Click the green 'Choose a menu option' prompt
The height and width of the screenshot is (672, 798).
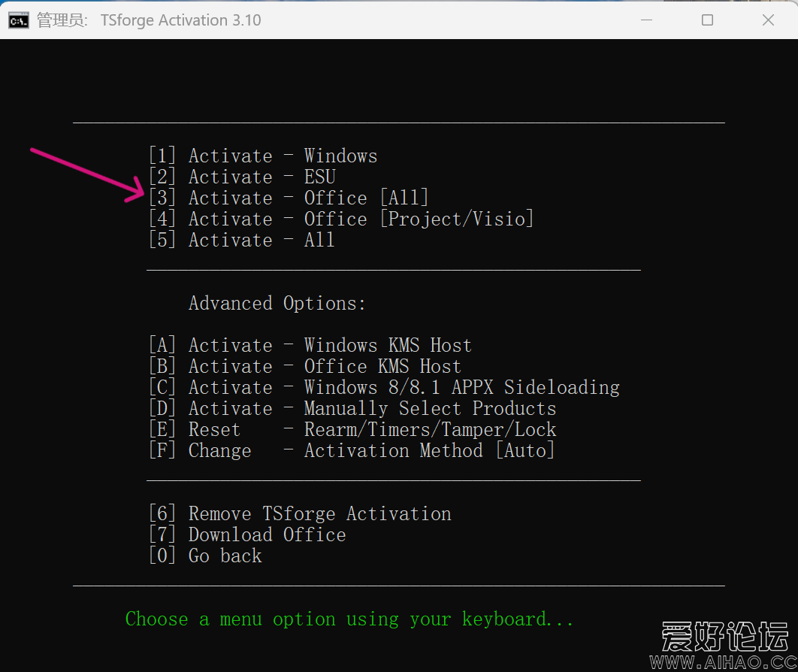(349, 619)
